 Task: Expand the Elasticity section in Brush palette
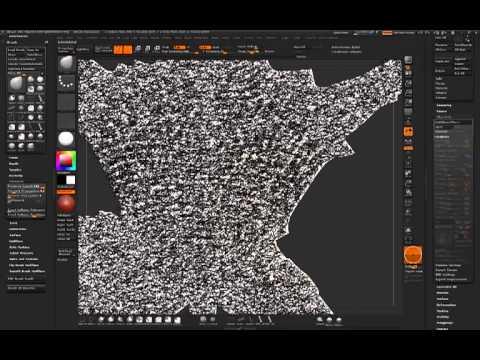pos(16,176)
